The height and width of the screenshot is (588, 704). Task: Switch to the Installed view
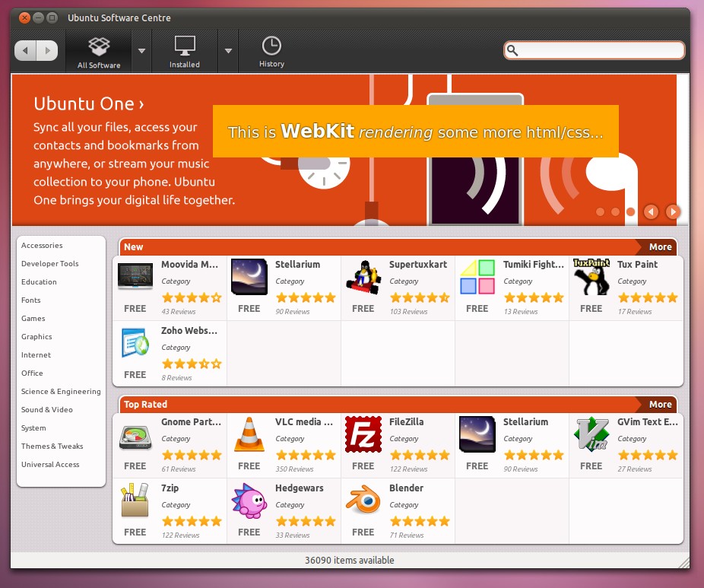pos(184,50)
